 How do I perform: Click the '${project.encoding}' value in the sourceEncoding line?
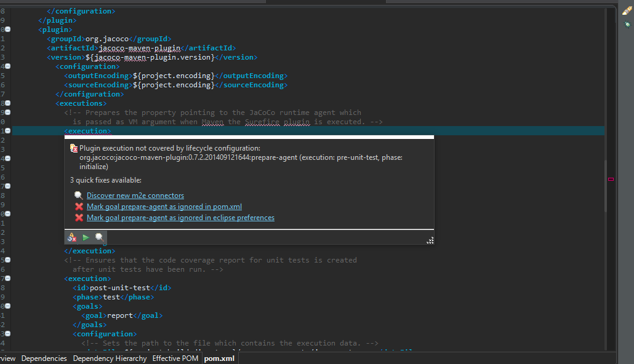tap(174, 85)
